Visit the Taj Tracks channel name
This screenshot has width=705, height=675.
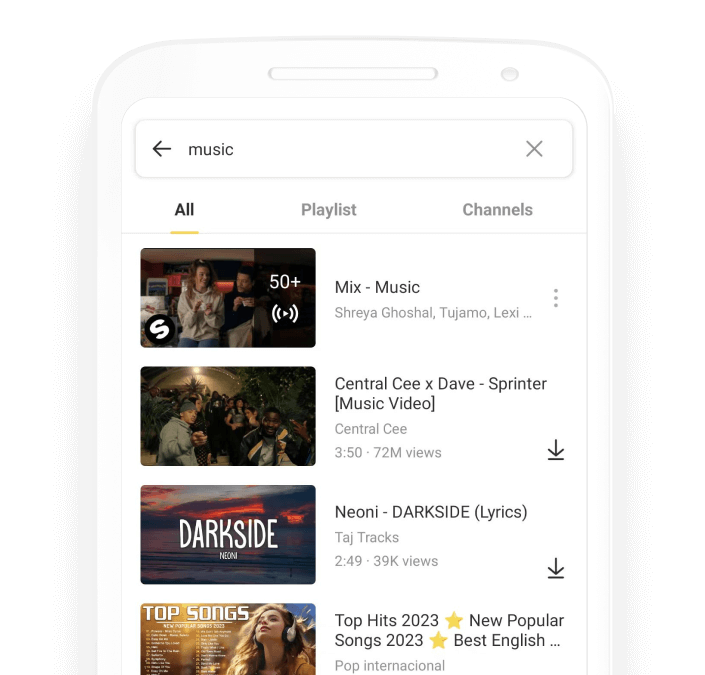(x=366, y=537)
